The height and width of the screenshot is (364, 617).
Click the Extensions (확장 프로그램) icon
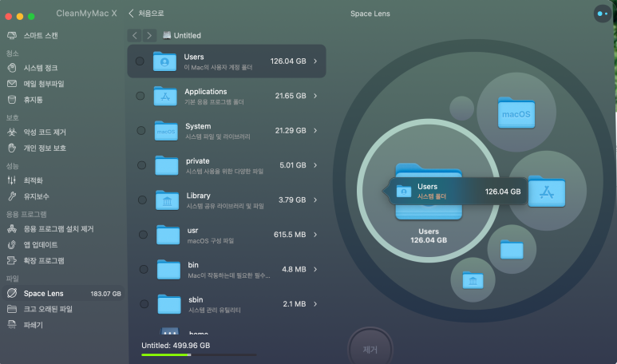[12, 260]
